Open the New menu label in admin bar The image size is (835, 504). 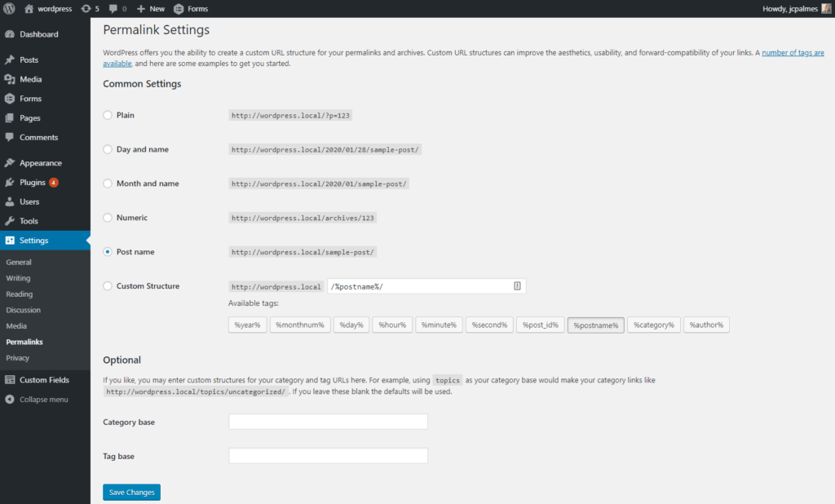[x=157, y=8]
